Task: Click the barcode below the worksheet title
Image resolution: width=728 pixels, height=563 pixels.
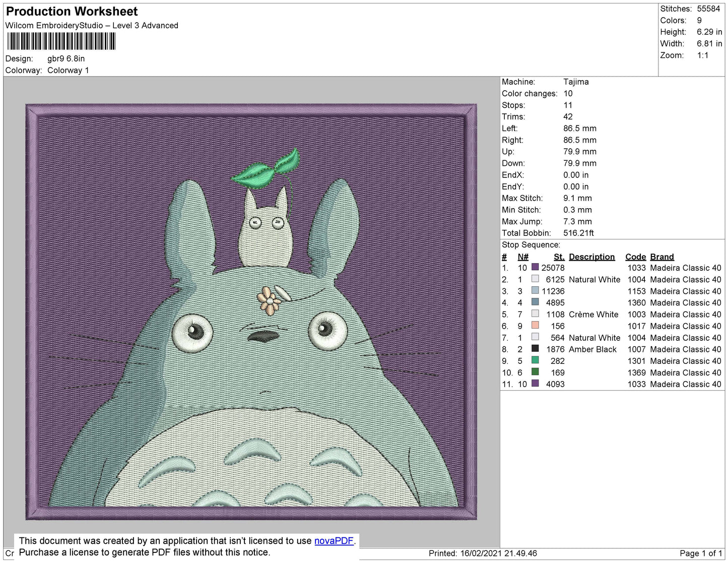Action: [x=61, y=41]
